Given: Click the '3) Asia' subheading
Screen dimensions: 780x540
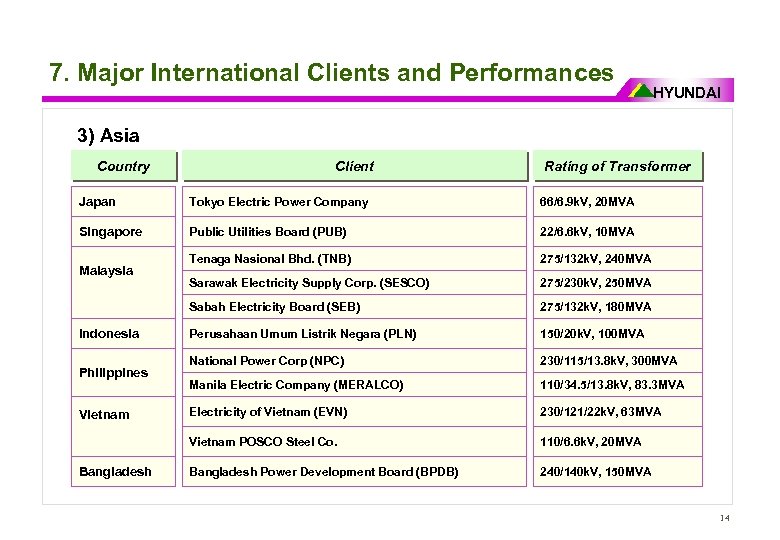Looking at the screenshot, I should pyautogui.click(x=108, y=135).
